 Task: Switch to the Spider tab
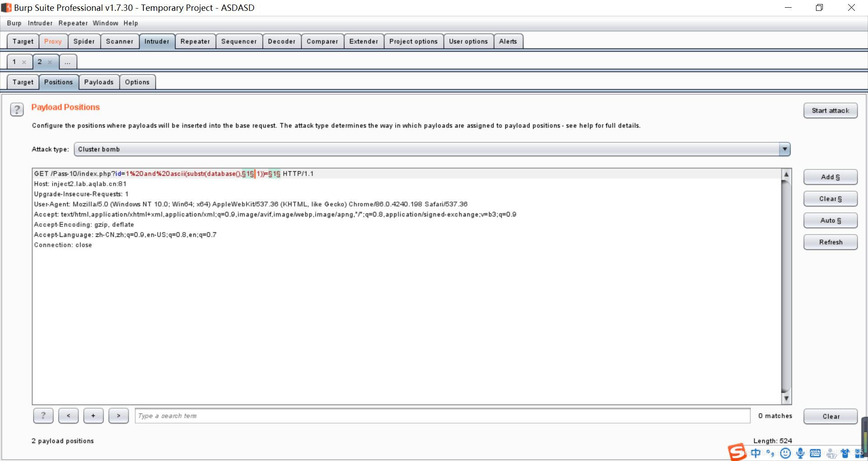tap(84, 41)
